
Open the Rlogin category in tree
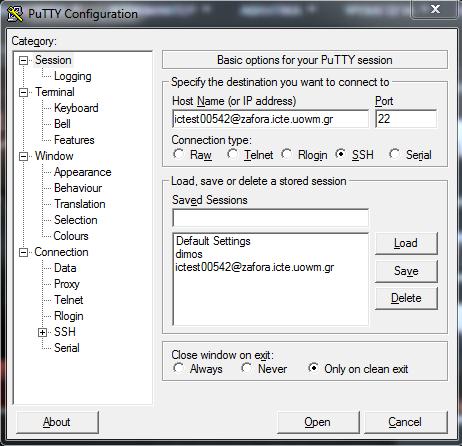[69, 316]
